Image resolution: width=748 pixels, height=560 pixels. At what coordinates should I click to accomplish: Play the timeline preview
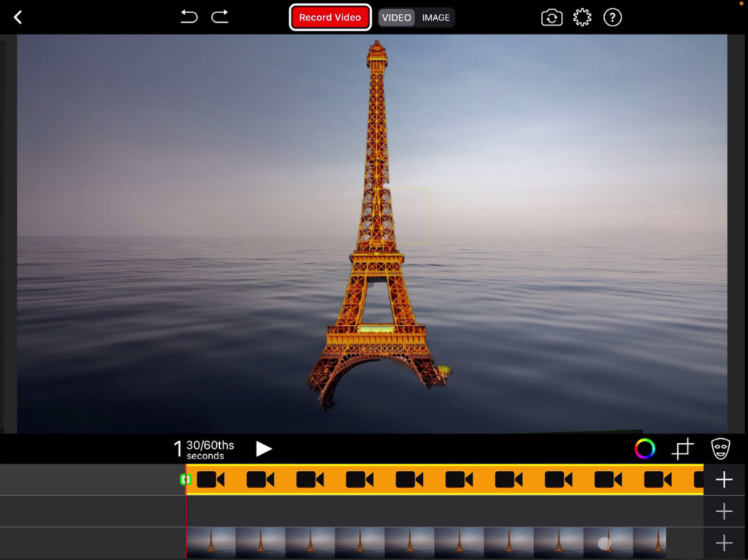point(264,449)
